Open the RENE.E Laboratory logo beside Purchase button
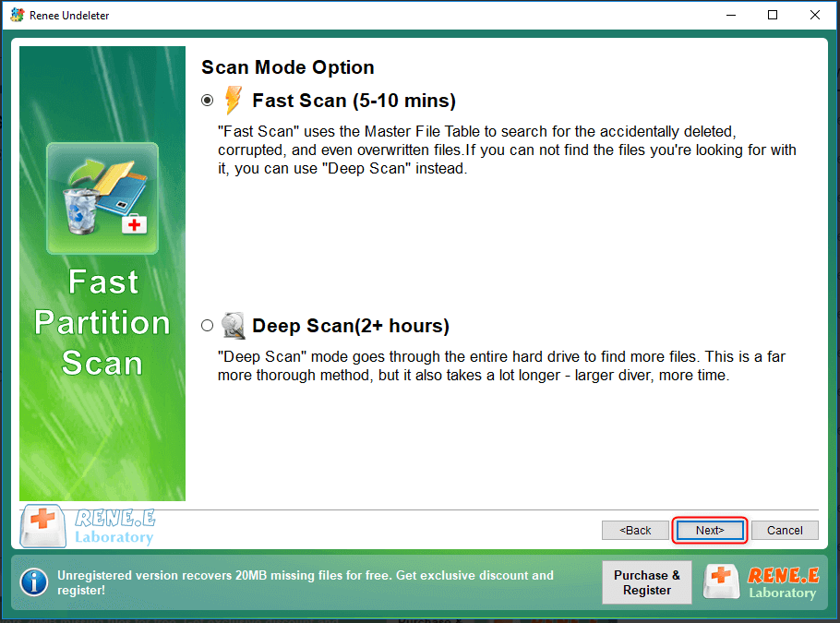Screen dimensions: 840x623 [x=761, y=582]
